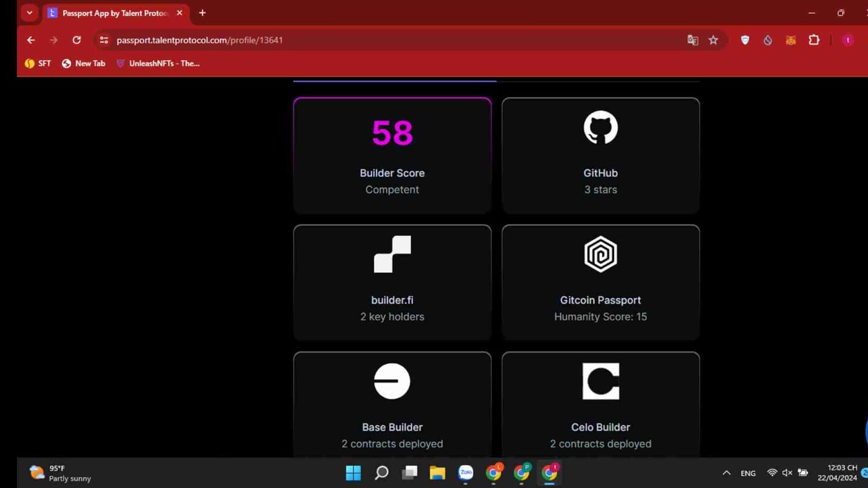Click the builder.fi logo icon
The image size is (868, 488).
click(x=392, y=255)
